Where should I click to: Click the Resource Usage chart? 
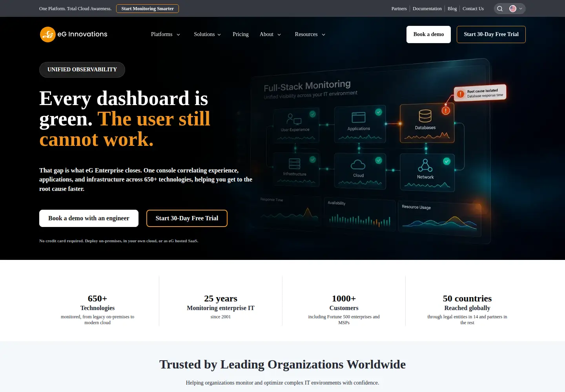point(439,219)
